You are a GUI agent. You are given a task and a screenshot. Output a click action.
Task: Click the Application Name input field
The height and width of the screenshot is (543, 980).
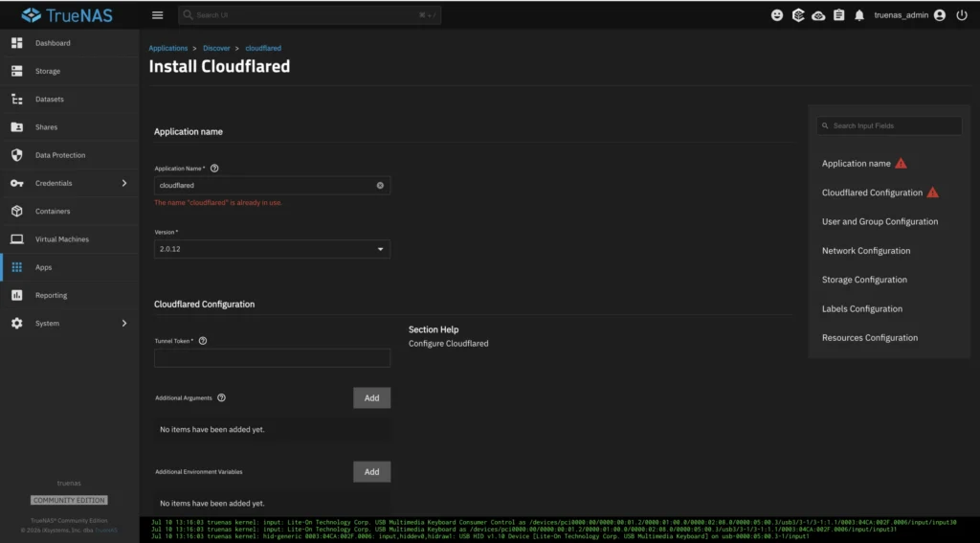click(x=272, y=185)
